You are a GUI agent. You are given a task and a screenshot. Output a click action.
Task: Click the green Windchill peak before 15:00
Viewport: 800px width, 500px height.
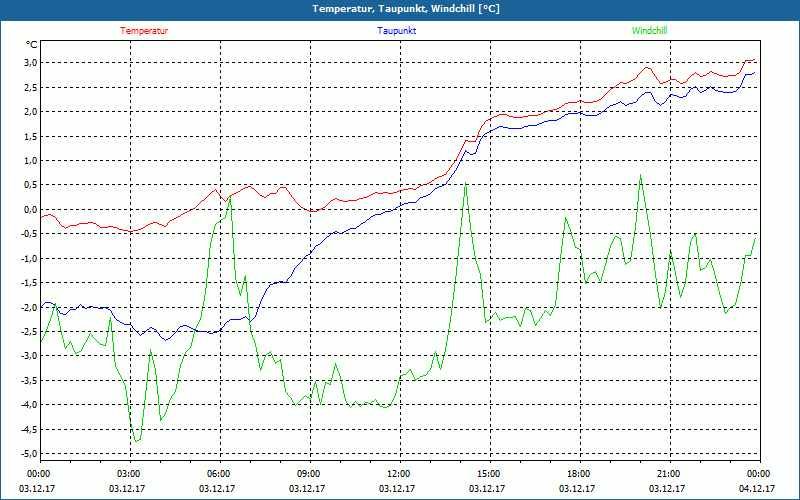[x=465, y=182]
